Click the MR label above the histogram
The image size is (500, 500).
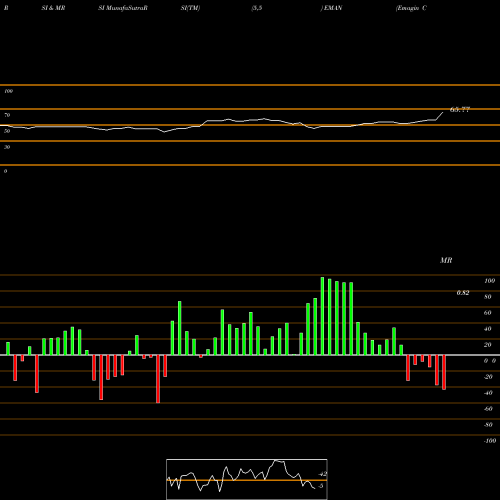[446, 260]
